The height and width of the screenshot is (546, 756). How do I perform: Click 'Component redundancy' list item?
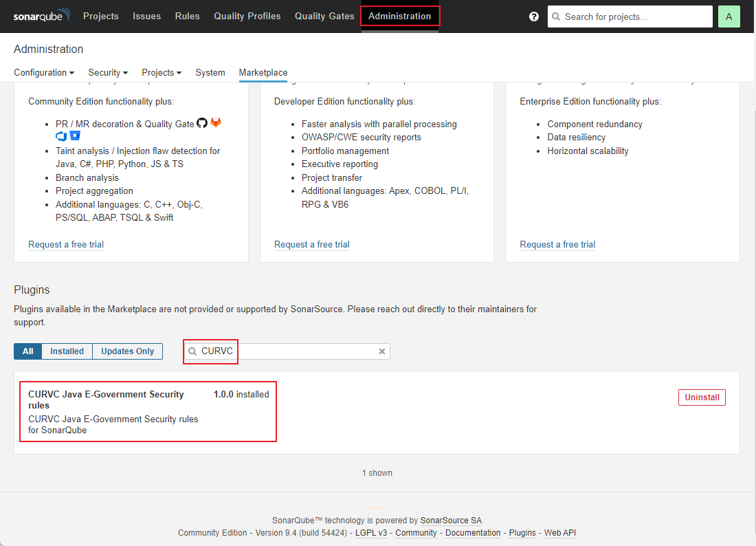coord(594,124)
